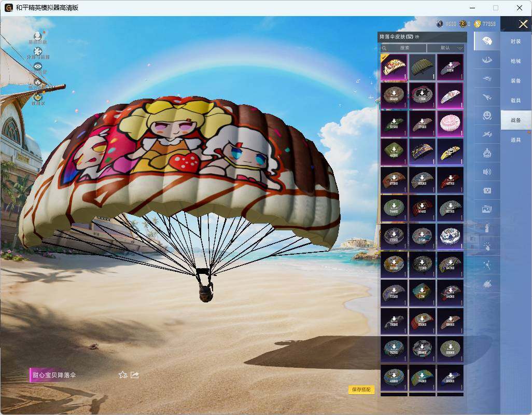Select the equipped cartoon girls parachute thumbnail

click(394, 67)
